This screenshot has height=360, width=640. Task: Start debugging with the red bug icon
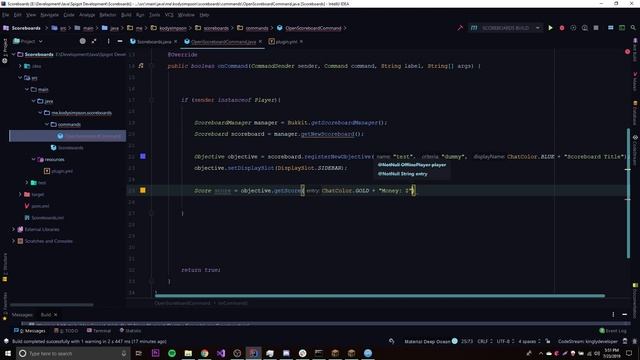coord(562,28)
